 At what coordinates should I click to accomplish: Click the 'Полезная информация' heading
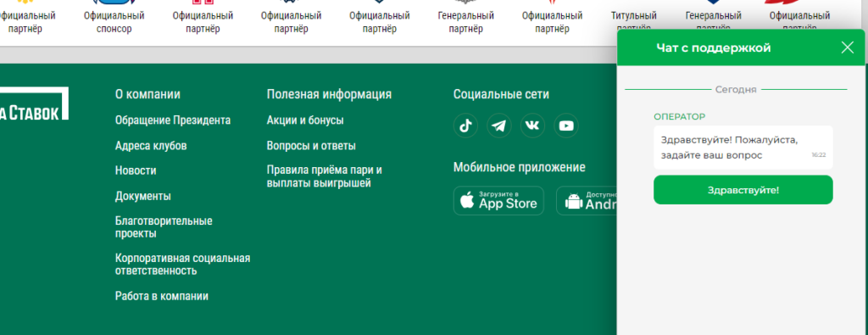point(329,94)
